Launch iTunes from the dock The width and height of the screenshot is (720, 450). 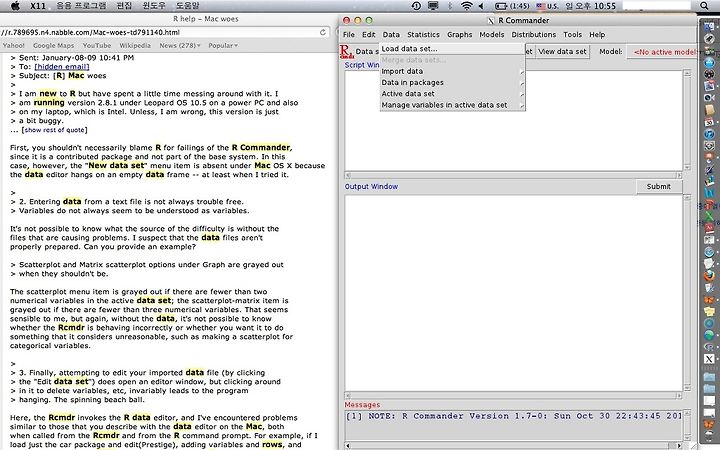[709, 134]
